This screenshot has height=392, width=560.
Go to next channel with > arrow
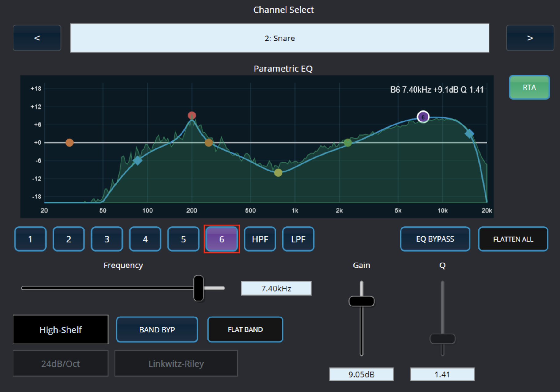click(530, 38)
